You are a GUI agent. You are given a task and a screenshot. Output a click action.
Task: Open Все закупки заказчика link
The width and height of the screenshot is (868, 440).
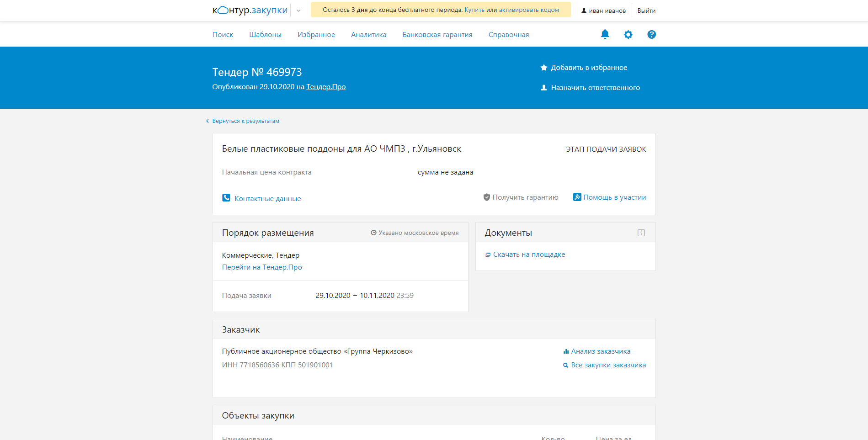click(608, 365)
